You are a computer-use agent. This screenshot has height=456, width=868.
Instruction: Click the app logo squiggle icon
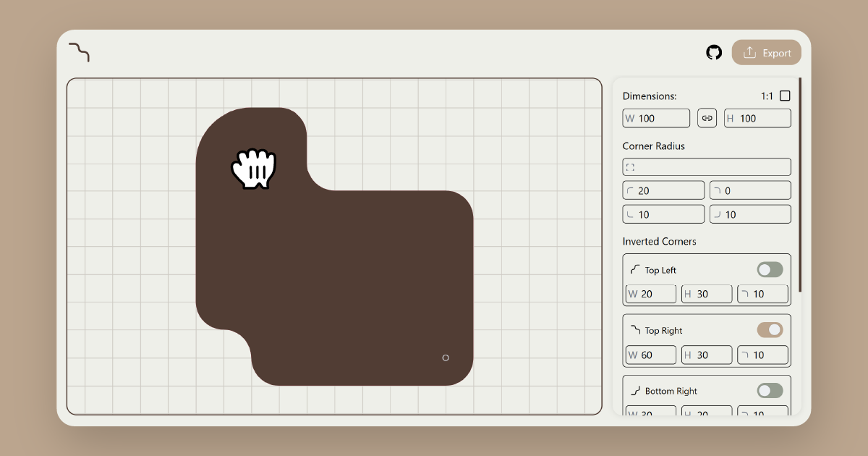(x=80, y=52)
